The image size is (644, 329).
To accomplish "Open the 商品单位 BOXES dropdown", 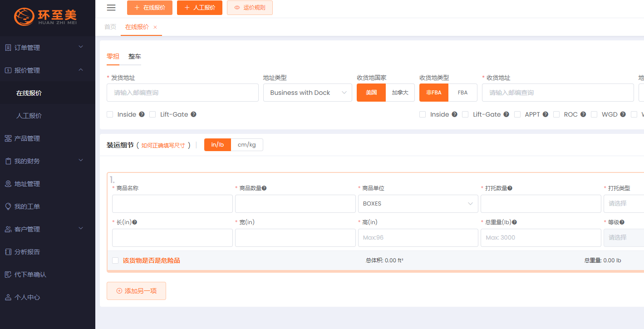I will point(418,204).
